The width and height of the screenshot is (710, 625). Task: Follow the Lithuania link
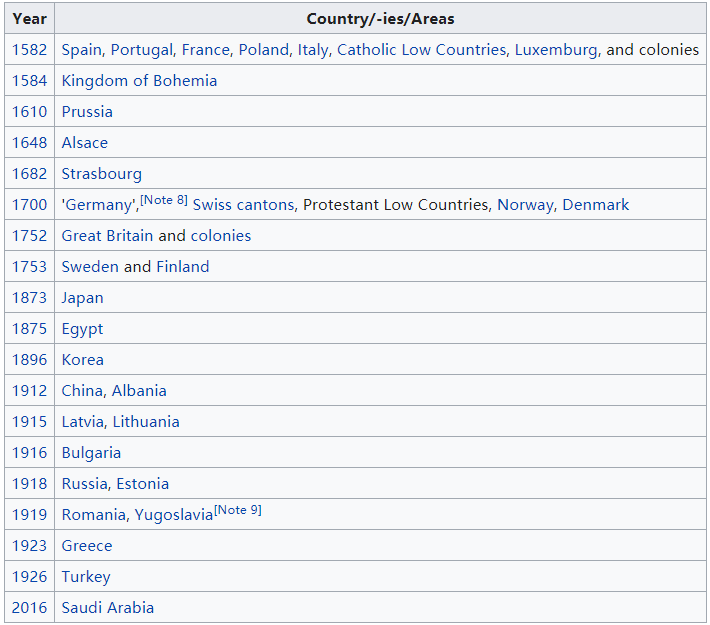coord(146,422)
